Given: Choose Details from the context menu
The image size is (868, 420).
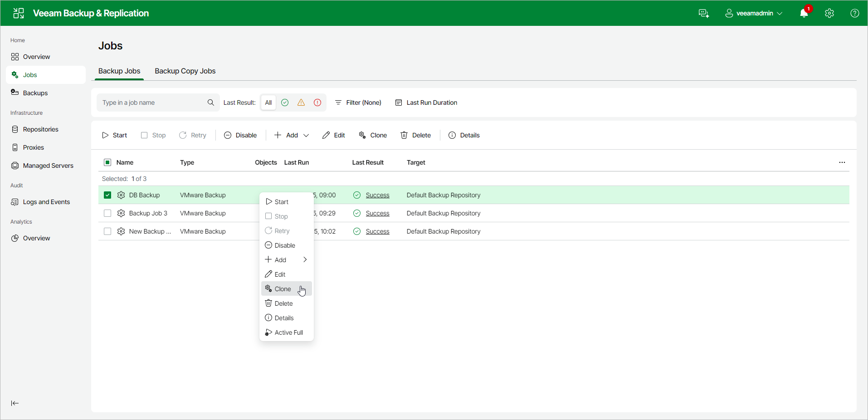Looking at the screenshot, I should tap(287, 318).
